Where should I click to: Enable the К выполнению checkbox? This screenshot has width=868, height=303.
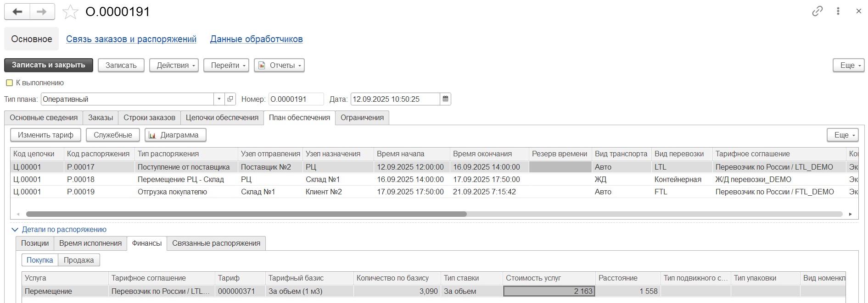[9, 83]
